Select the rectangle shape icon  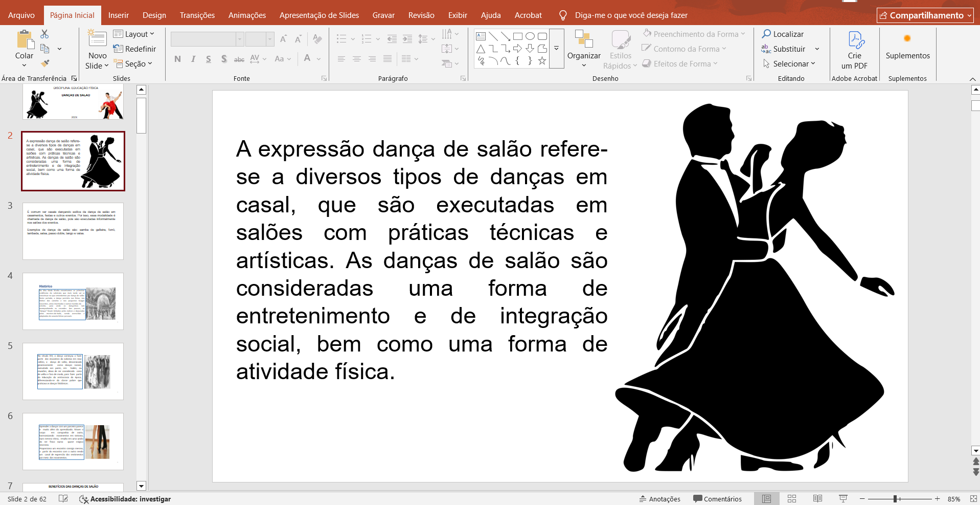pyautogui.click(x=518, y=36)
